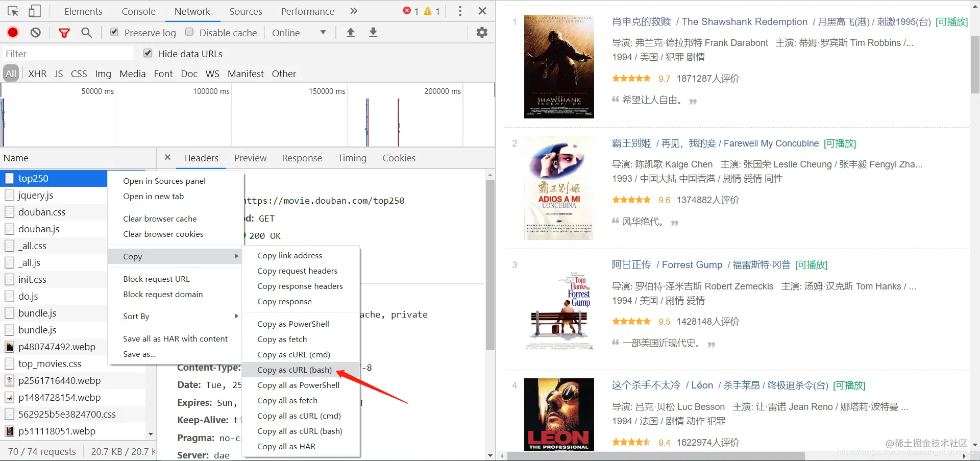The width and height of the screenshot is (980, 461).
Task: Open network settings gear icon
Action: (x=482, y=33)
